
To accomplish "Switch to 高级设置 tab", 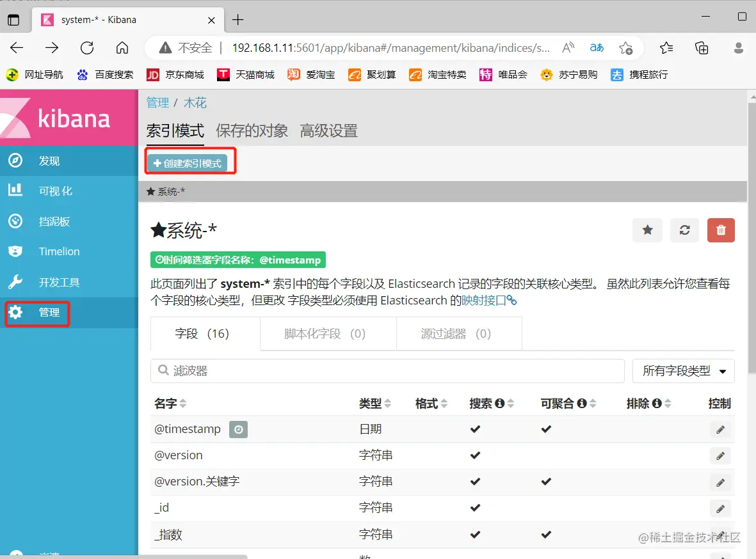I will tap(329, 130).
